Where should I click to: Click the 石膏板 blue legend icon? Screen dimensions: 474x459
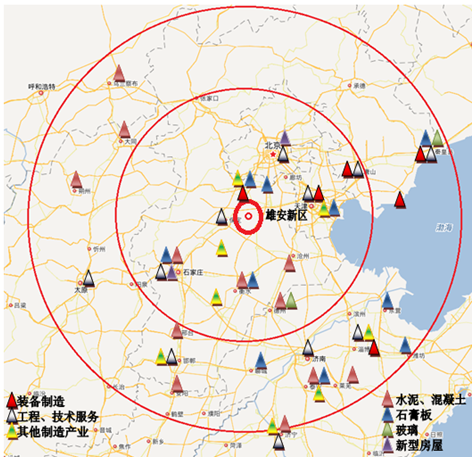click(x=387, y=415)
